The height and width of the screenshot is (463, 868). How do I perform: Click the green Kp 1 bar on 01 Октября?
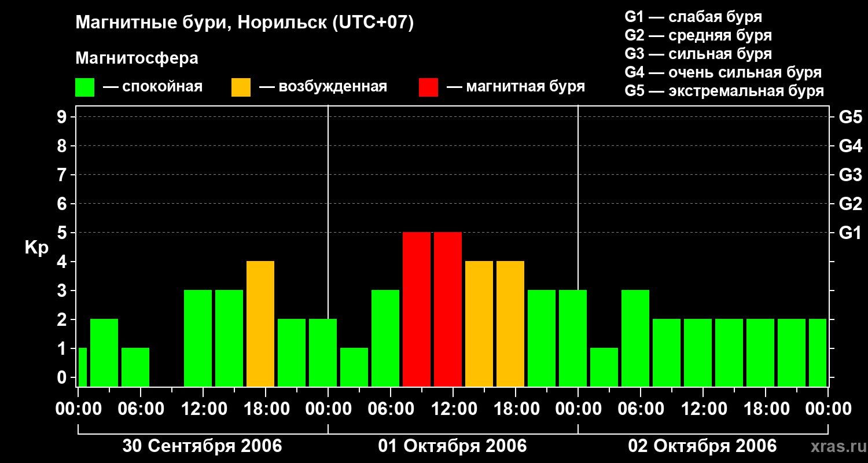(x=354, y=367)
